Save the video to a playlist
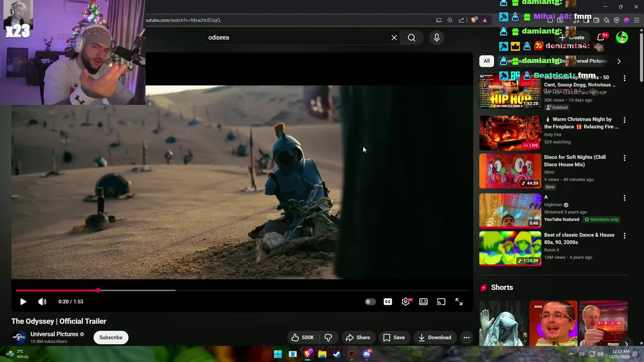The height and width of the screenshot is (362, 644). pyautogui.click(x=393, y=337)
